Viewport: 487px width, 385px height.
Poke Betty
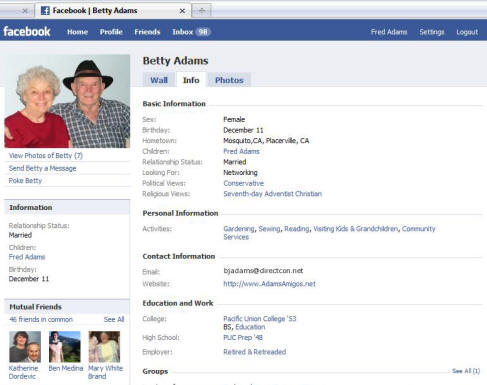point(25,181)
